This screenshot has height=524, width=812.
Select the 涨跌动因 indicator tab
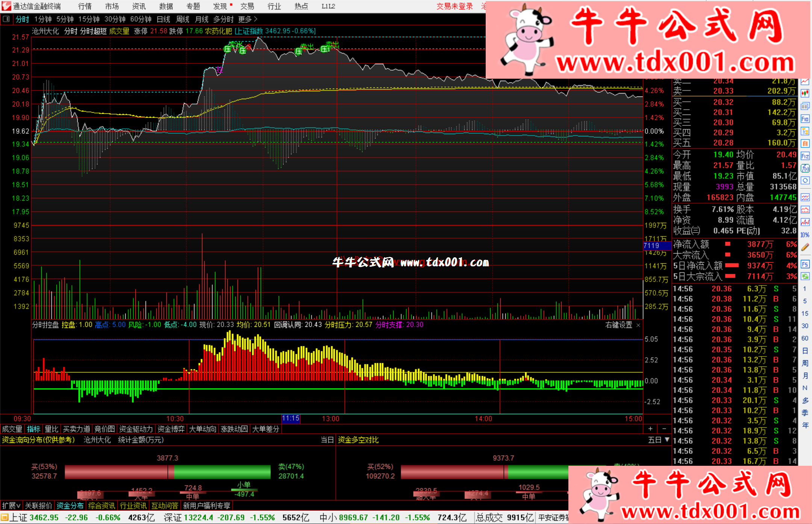[x=234, y=429]
